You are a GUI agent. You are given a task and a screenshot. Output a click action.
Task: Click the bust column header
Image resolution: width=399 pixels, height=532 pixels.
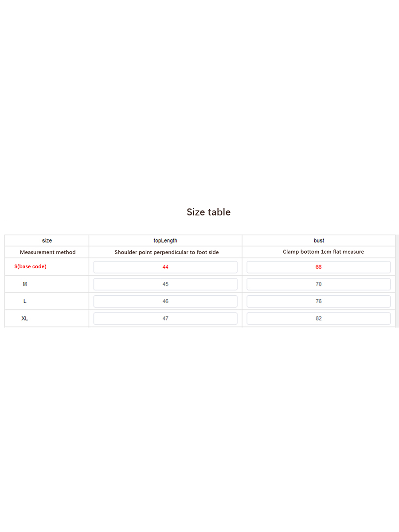point(319,240)
